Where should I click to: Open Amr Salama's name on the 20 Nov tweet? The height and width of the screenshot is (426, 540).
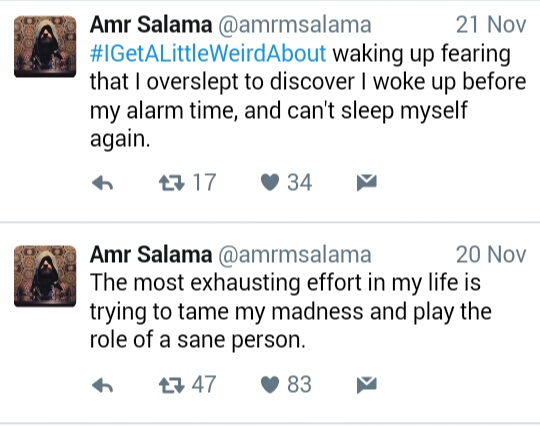coord(151,254)
